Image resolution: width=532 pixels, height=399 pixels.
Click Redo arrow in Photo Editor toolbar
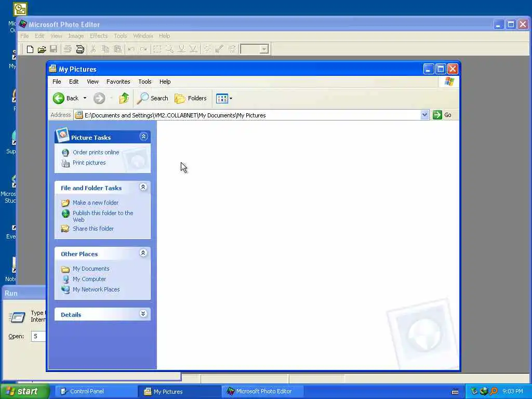(143, 49)
